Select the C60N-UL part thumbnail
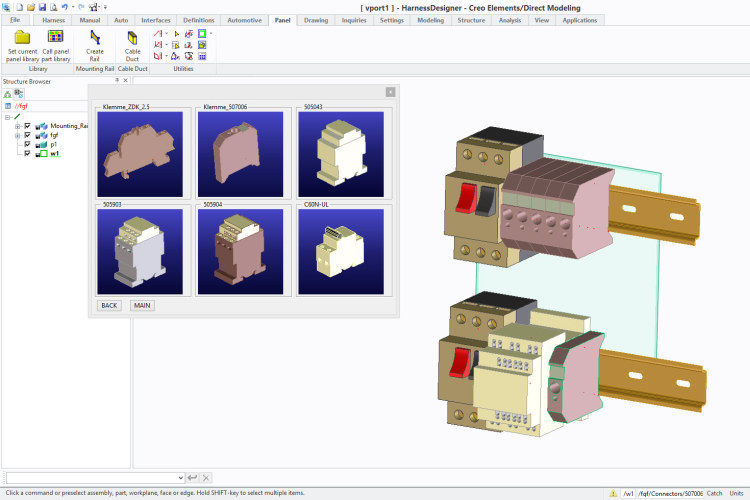 pos(341,252)
